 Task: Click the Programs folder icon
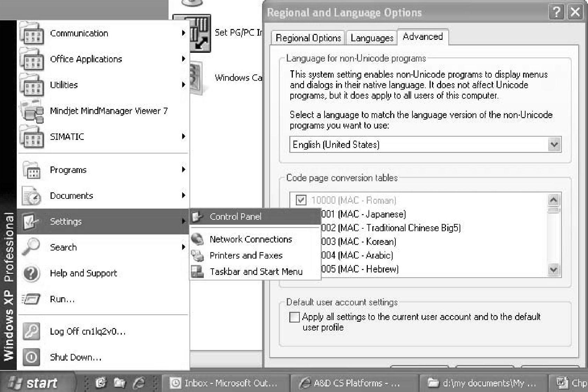[x=32, y=170]
